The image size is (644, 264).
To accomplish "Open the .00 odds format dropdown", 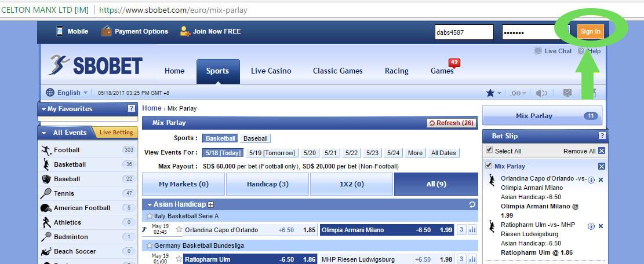I will tap(518, 93).
